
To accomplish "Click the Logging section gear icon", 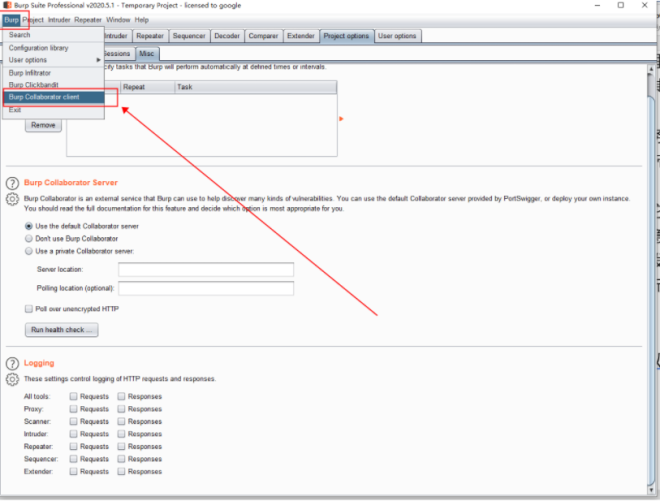I will 13,380.
